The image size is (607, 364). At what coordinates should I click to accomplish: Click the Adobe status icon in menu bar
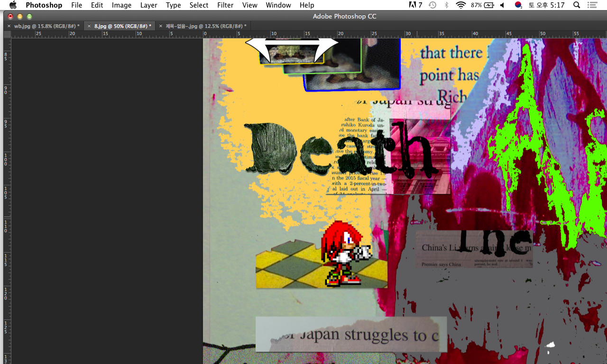coord(415,5)
